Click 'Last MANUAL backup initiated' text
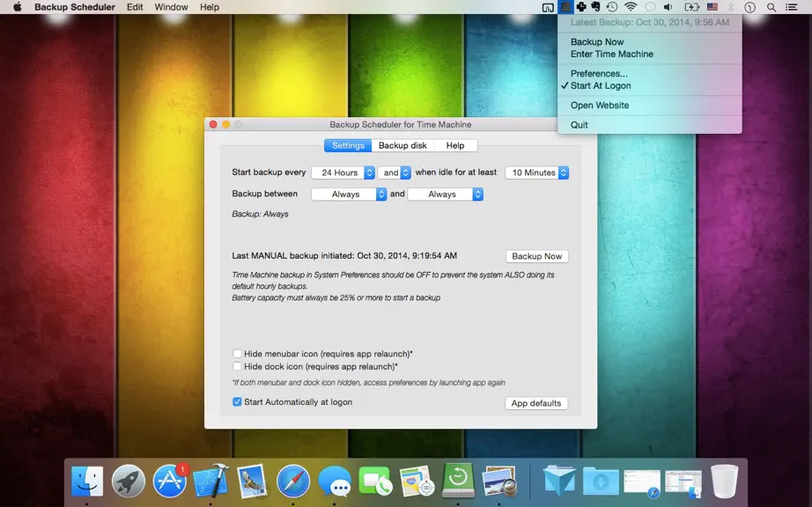 click(x=344, y=255)
